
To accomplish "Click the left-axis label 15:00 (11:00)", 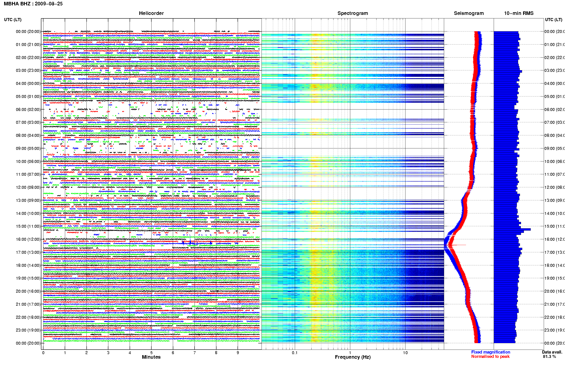I will pos(28,226).
